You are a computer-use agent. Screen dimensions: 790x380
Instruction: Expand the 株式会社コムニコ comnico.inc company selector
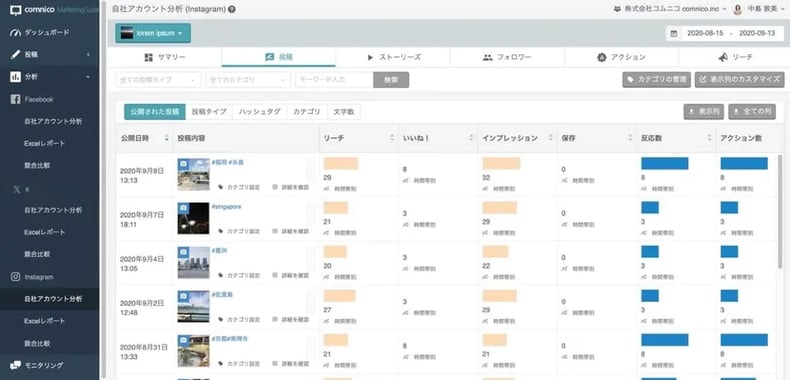(670, 9)
